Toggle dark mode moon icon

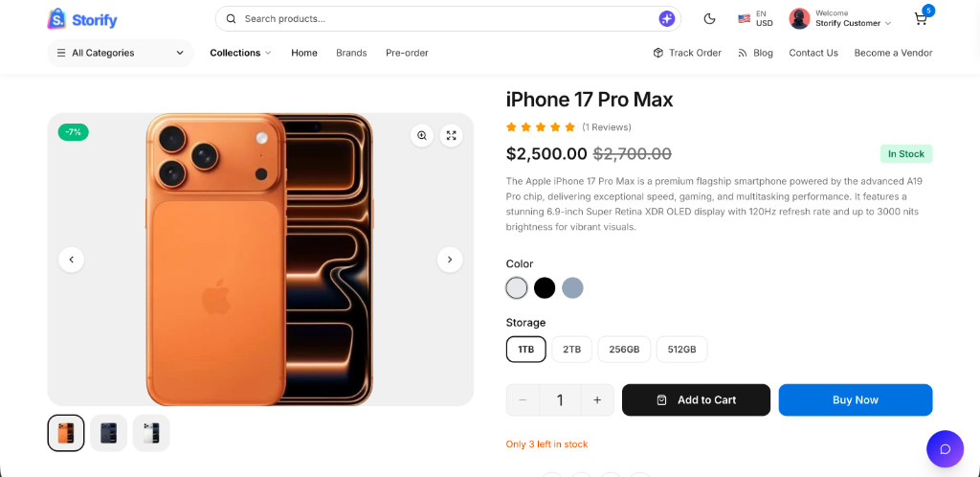[x=709, y=19]
